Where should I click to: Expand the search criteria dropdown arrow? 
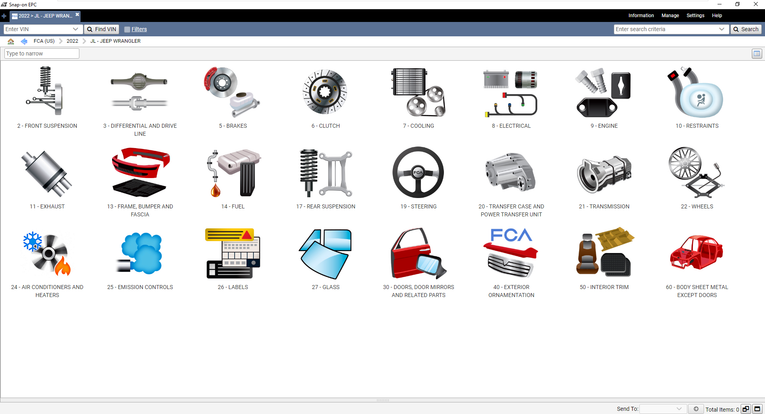[722, 30]
